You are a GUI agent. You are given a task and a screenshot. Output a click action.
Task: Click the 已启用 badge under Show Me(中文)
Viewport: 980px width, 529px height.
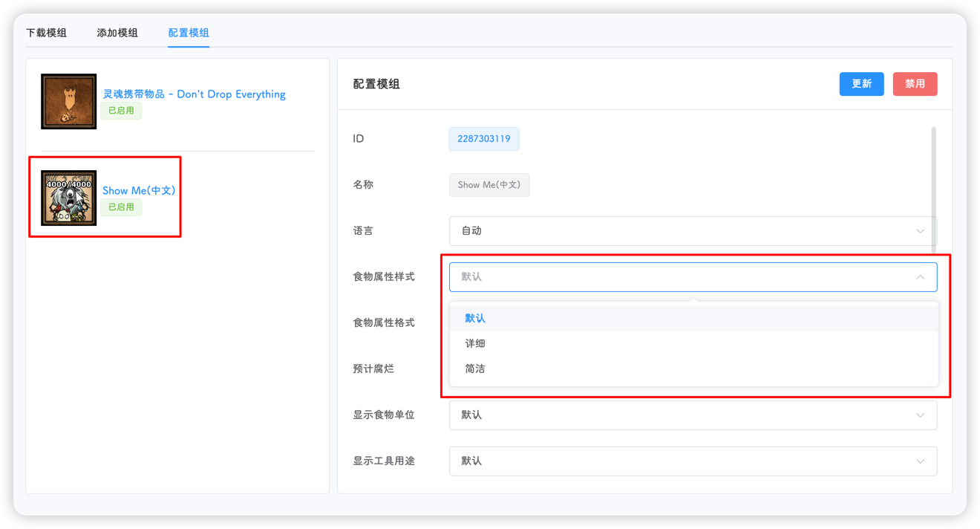pyautogui.click(x=121, y=207)
